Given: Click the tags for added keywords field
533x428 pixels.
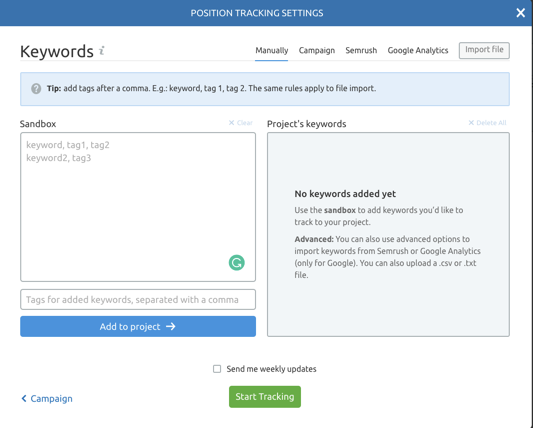Looking at the screenshot, I should (138, 299).
